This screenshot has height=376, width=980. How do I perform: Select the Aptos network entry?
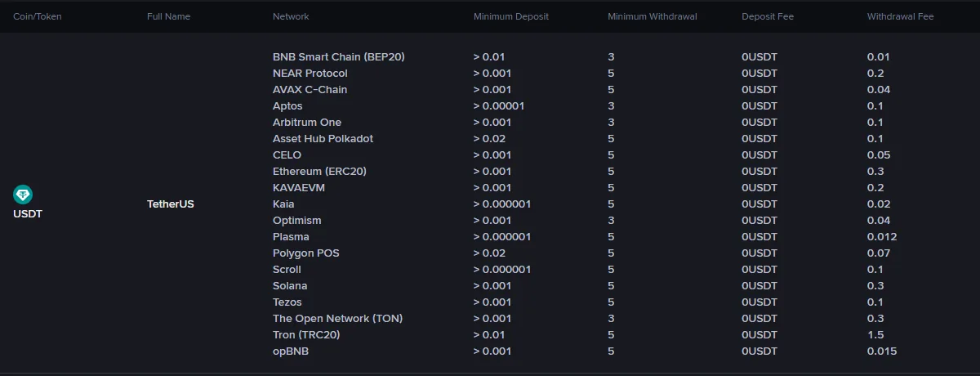(287, 106)
